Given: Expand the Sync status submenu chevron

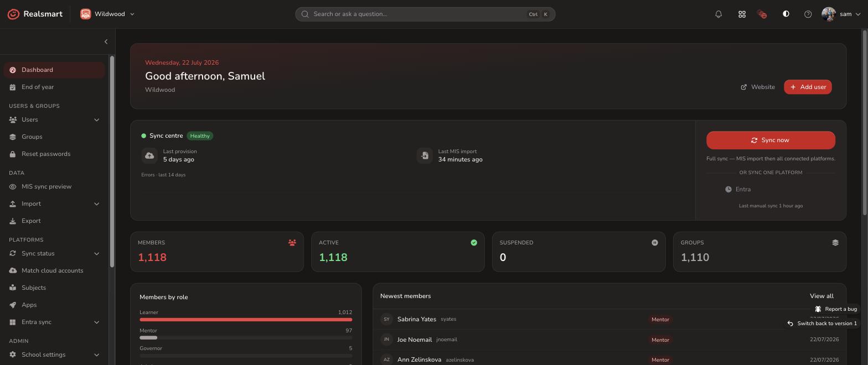Looking at the screenshot, I should 96,253.
